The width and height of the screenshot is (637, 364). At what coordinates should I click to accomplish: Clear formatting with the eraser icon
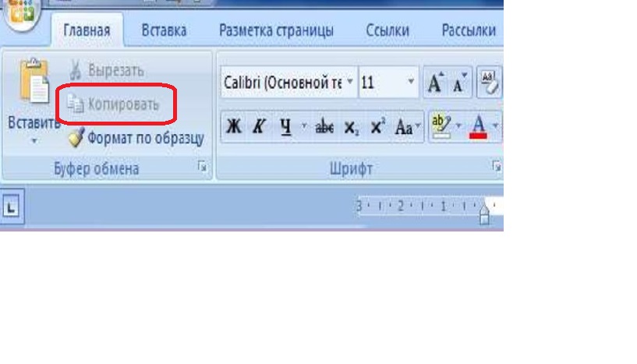(x=490, y=81)
